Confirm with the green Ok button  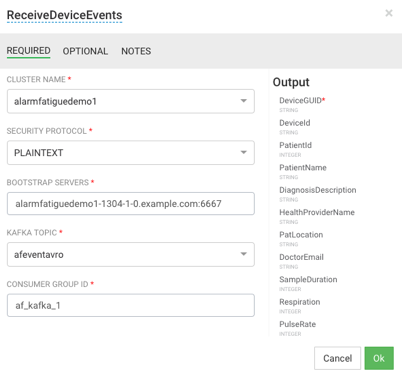[379, 358]
